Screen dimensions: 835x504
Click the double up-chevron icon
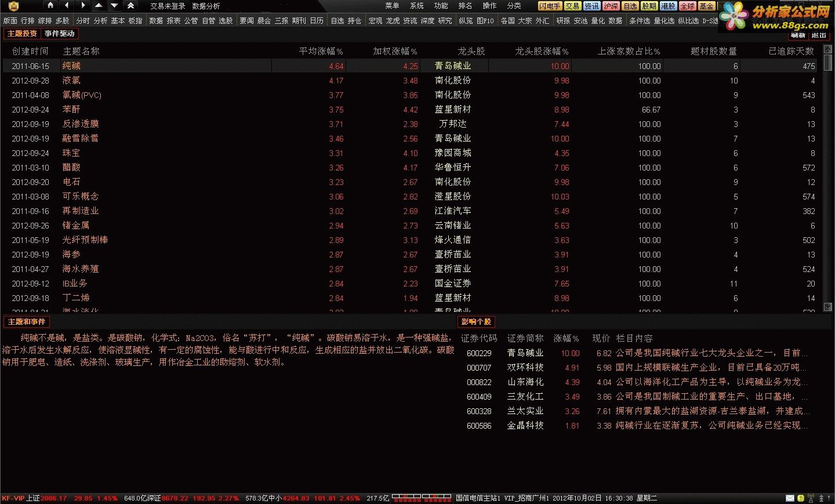pos(130,5)
